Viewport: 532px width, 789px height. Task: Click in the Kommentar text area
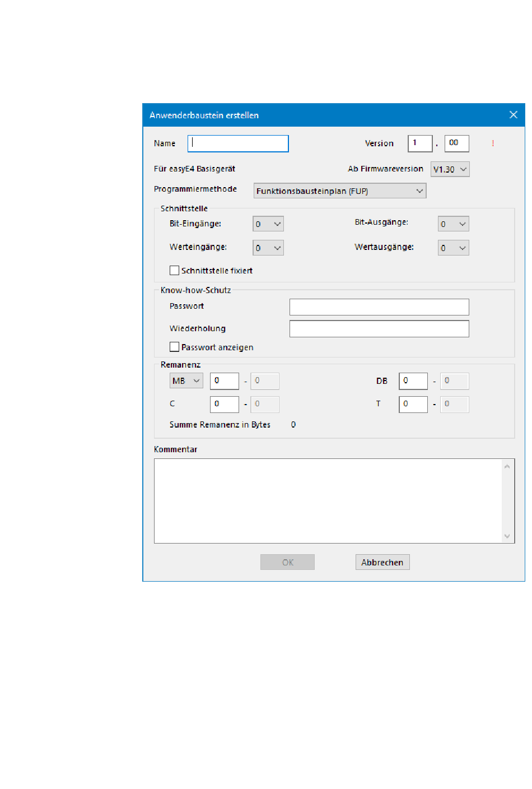coord(328,500)
